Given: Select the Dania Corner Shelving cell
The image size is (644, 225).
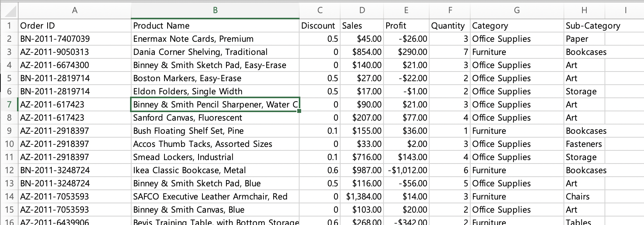Looking at the screenshot, I should click(215, 52).
